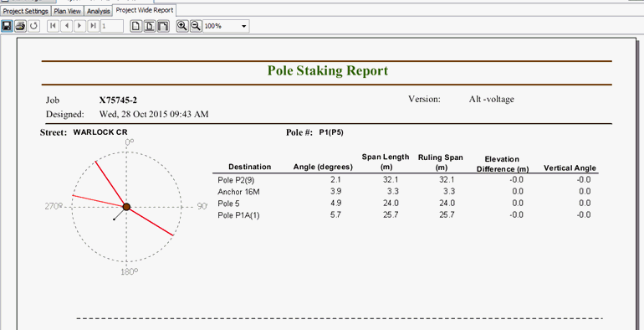Click the page number input field
The width and height of the screenshot is (644, 330).
click(112, 26)
